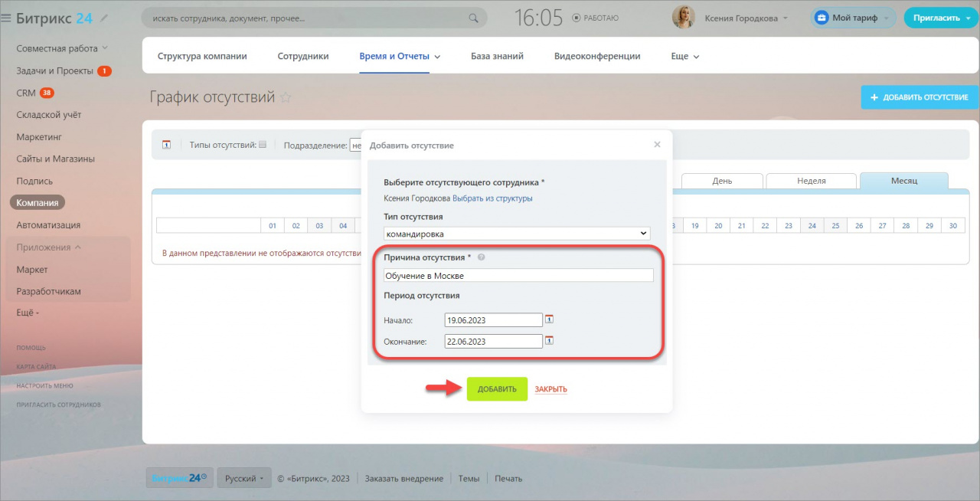Click the Ксения Городкова avatar picture
Viewport: 980px width, 501px height.
[x=684, y=18]
